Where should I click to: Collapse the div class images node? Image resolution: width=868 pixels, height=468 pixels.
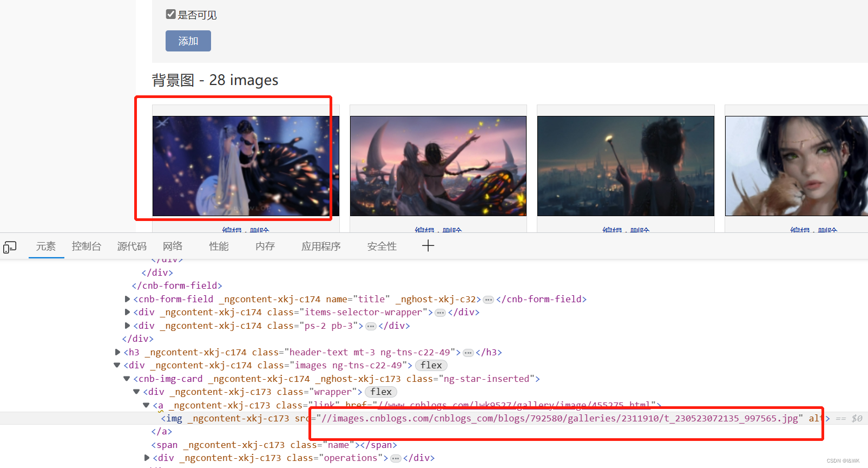click(117, 365)
